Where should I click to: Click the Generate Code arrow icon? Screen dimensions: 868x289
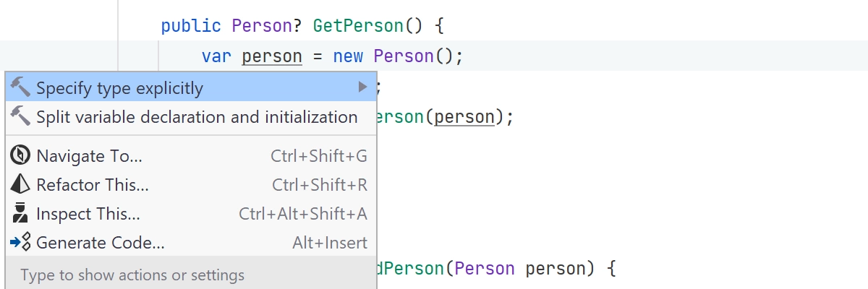click(21, 243)
